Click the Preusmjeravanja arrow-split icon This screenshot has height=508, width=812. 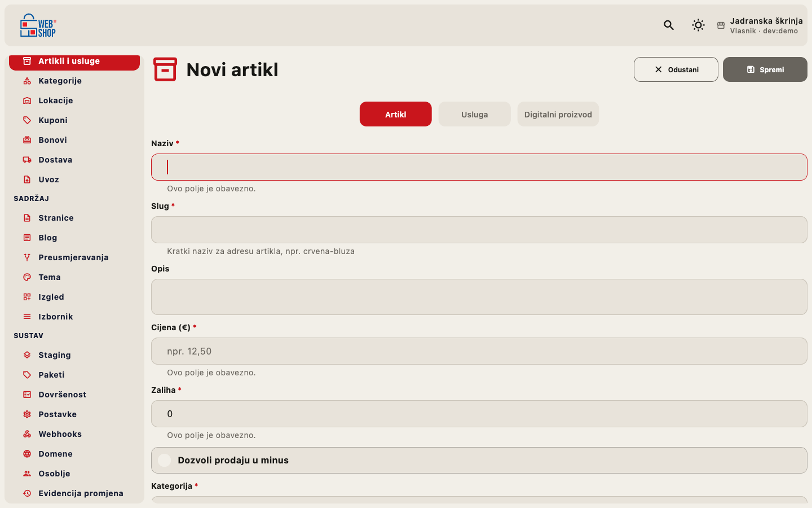[27, 257]
